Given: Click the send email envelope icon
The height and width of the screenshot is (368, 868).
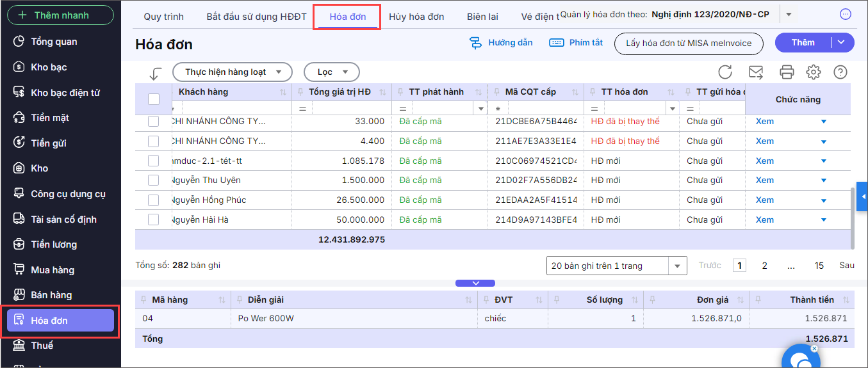Looking at the screenshot, I should (x=756, y=72).
